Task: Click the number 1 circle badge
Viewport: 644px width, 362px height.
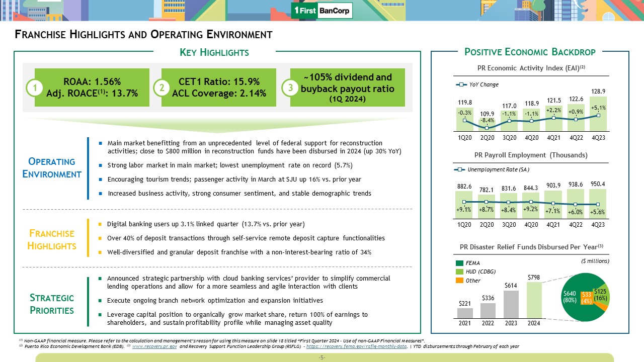Action: (34, 88)
